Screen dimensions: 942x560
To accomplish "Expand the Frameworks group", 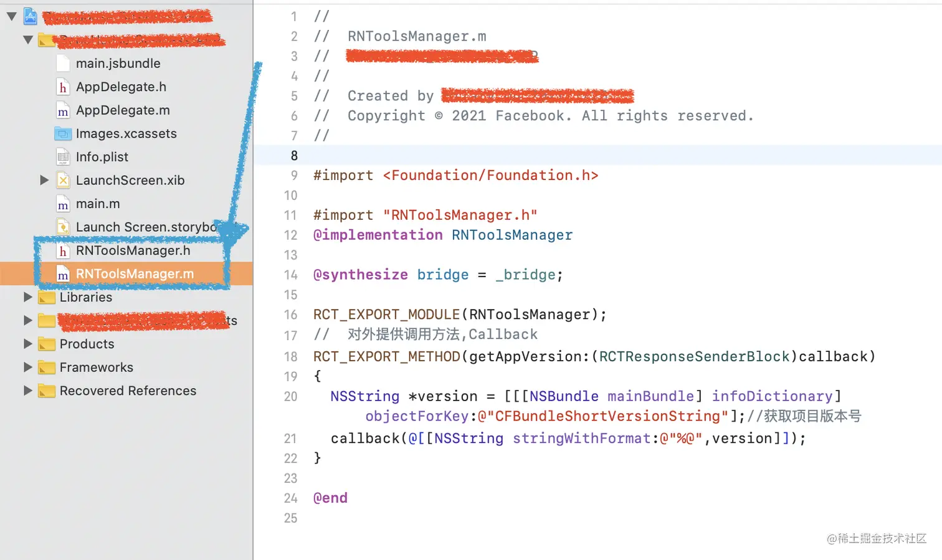I will pos(27,368).
